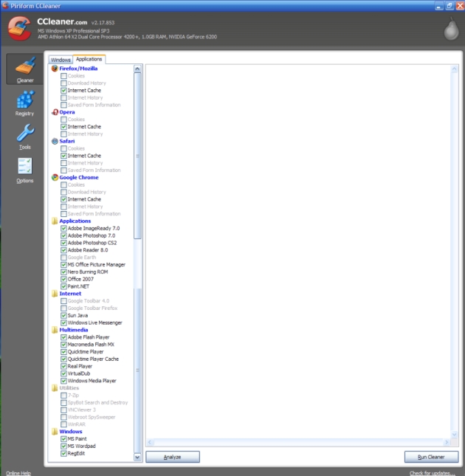This screenshot has width=465, height=476.
Task: Click the MS Office Picture Manager label
Action: pyautogui.click(x=97, y=265)
